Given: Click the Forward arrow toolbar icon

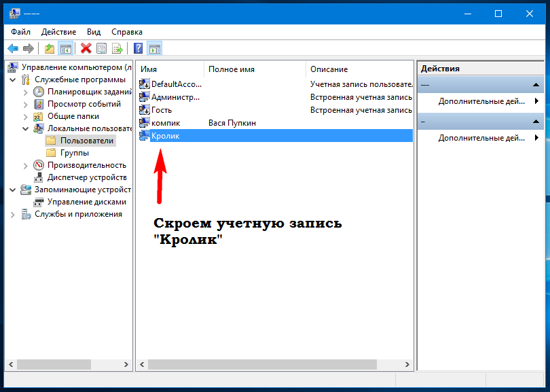Looking at the screenshot, I should 28,48.
